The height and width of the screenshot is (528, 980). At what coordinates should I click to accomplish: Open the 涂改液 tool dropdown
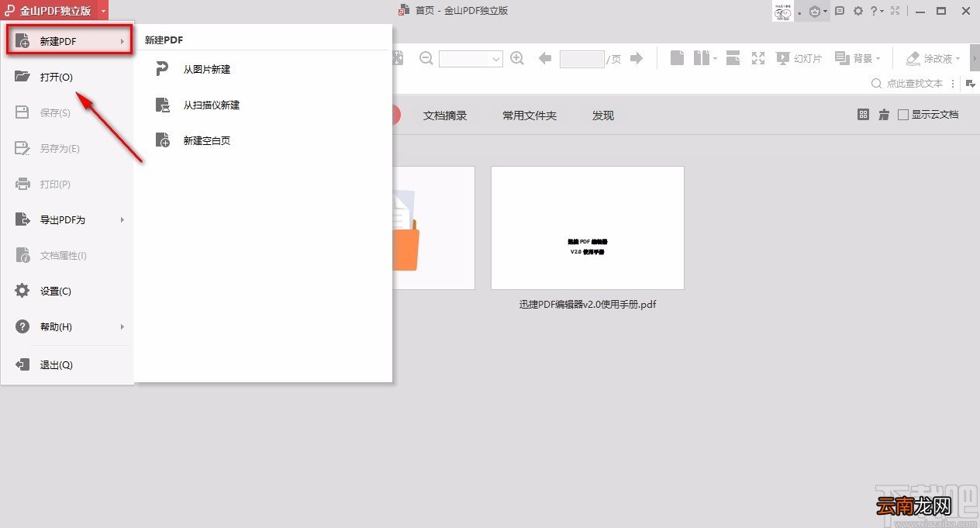(x=933, y=58)
